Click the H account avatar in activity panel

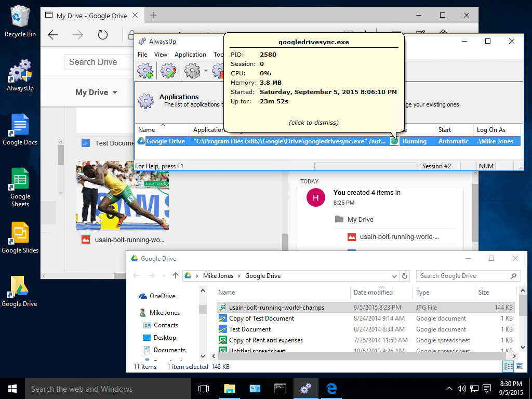coord(315,197)
